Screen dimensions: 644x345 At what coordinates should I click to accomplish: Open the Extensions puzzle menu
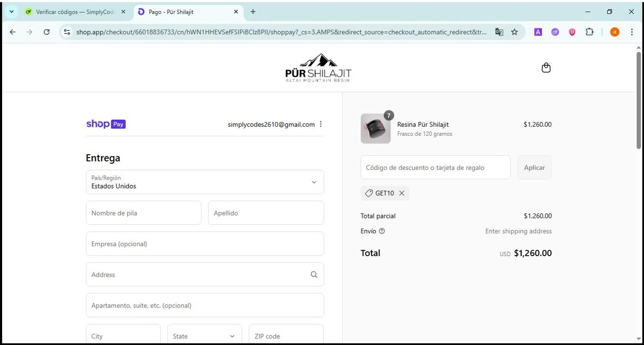point(589,32)
